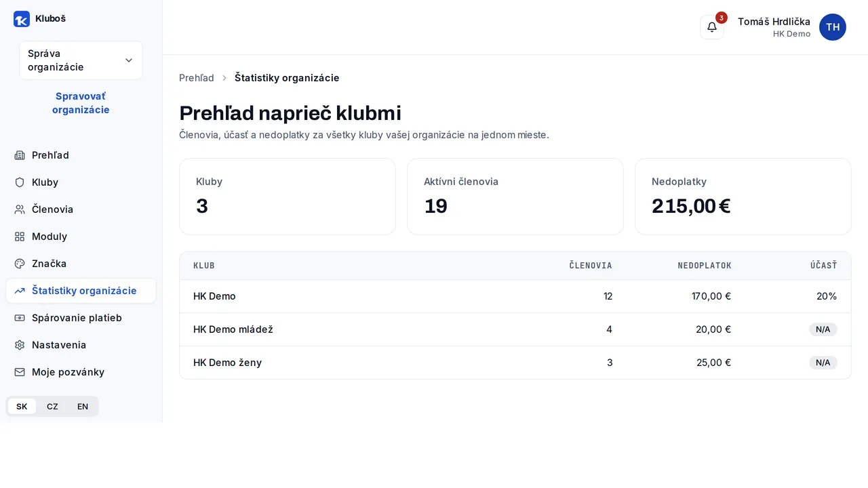
Task: Open Moduly in the sidebar
Action: [x=81, y=237]
